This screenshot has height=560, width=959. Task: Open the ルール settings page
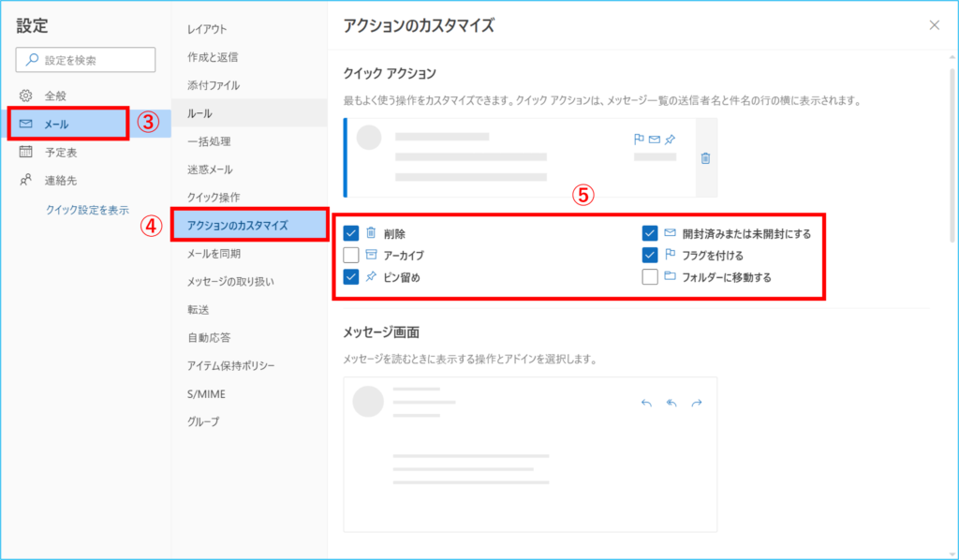tap(199, 113)
